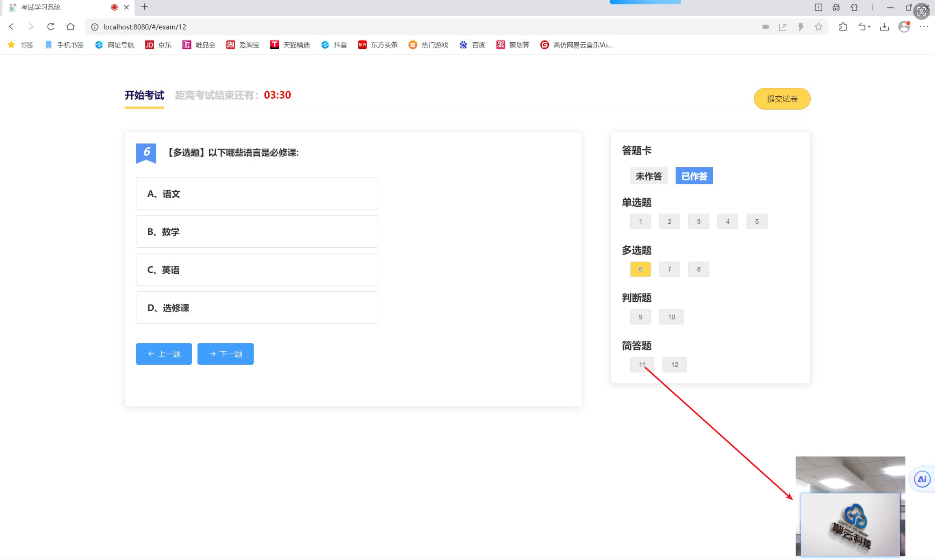Go to browser home page icon
The height and width of the screenshot is (560, 935).
[x=70, y=27]
